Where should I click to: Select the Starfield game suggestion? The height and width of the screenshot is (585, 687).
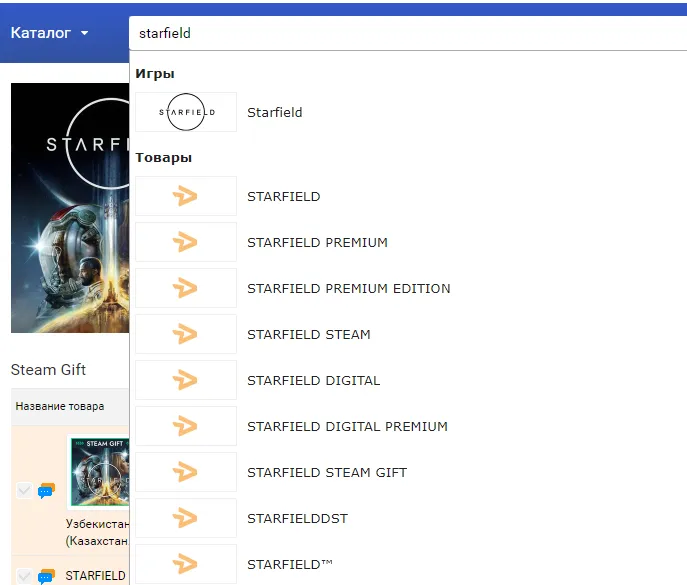point(275,113)
